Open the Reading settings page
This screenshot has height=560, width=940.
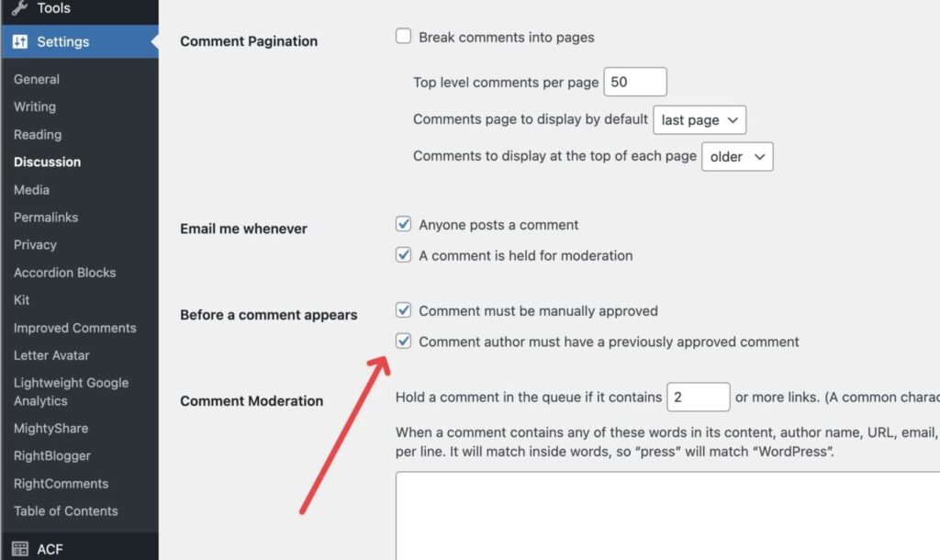(38, 134)
